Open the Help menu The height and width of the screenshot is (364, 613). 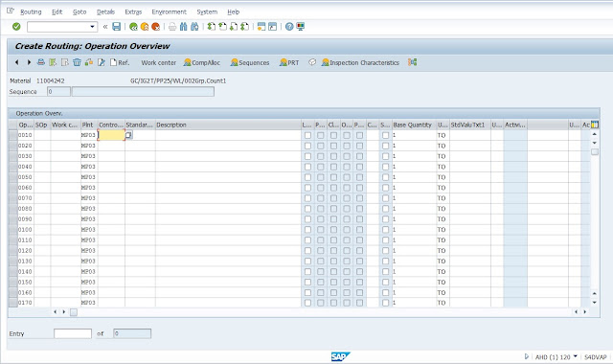(x=234, y=11)
